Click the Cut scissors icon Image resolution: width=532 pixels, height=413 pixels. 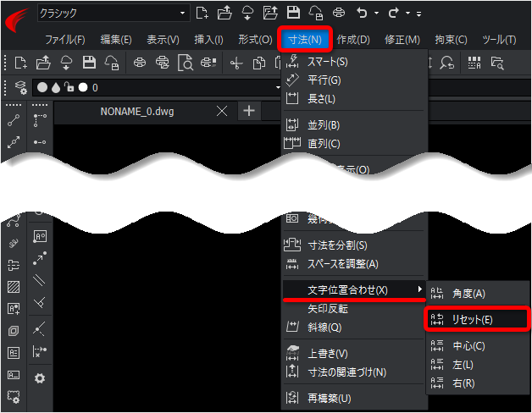(x=236, y=63)
